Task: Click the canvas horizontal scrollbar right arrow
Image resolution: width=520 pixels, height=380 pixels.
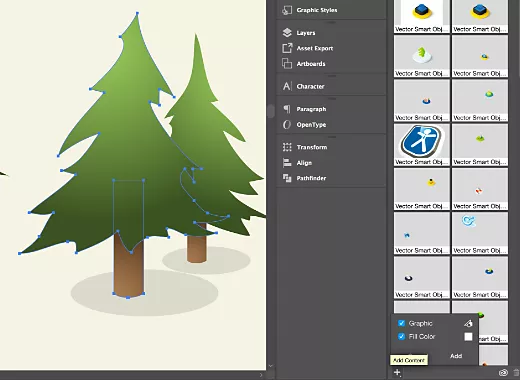Action: pos(261,375)
